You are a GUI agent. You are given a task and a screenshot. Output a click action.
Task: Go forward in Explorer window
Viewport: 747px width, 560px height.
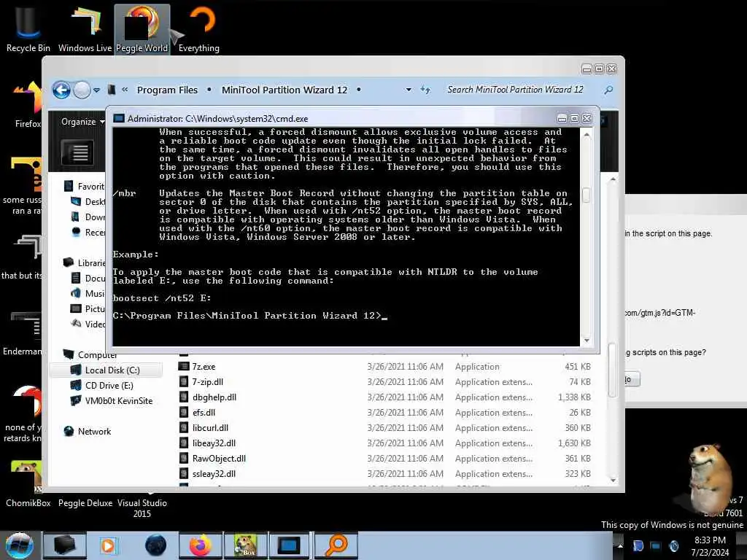pos(82,90)
